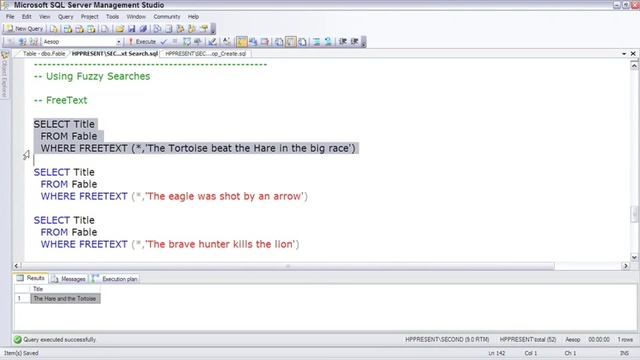Toggle Include Actual Execution Plan
This screenshot has height=360, width=640.
242,42
